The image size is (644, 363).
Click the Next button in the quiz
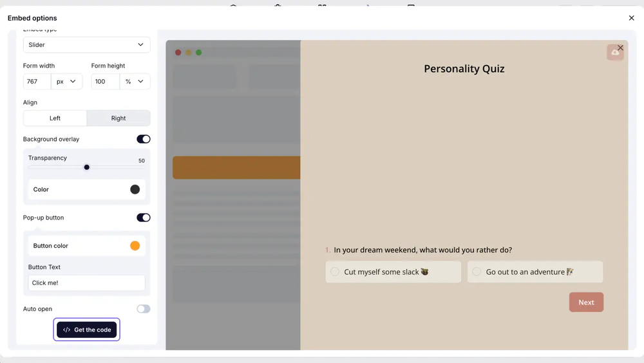click(x=586, y=302)
